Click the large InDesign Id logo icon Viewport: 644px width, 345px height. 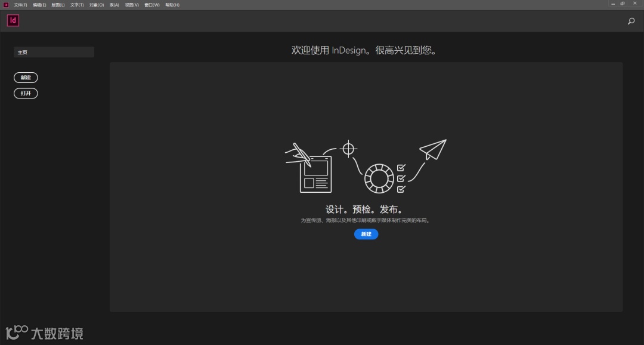coord(13,20)
